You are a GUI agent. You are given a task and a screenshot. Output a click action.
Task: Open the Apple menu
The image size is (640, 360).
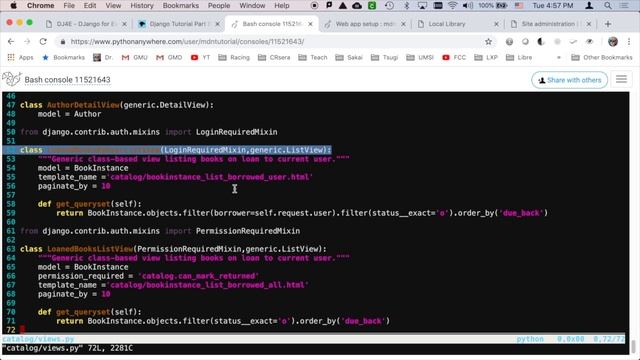point(13,6)
